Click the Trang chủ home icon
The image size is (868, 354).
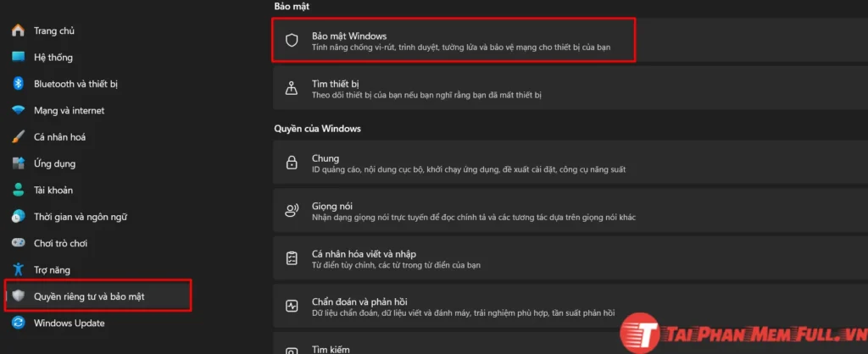[x=18, y=30]
